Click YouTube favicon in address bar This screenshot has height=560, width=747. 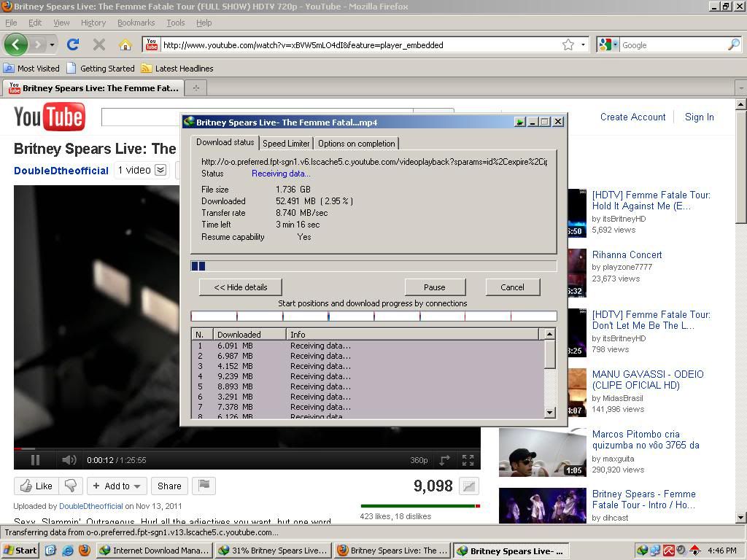point(152,44)
